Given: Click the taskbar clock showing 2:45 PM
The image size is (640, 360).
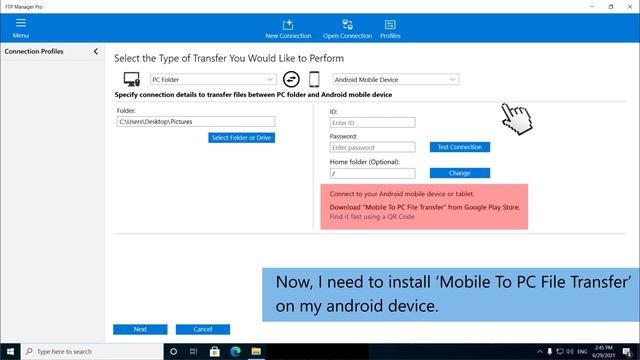Looking at the screenshot, I should pos(604,351).
